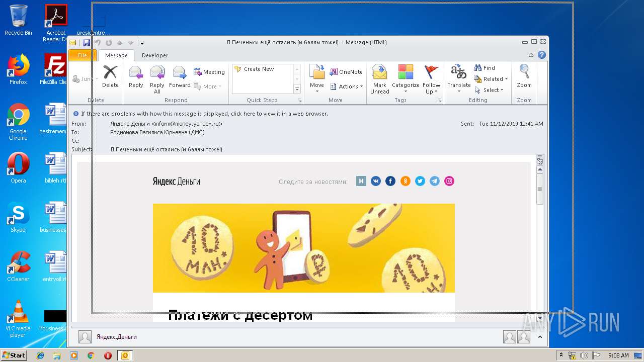Open the Telegram social icon link
Viewport: 644px width, 362px height.
tap(435, 181)
